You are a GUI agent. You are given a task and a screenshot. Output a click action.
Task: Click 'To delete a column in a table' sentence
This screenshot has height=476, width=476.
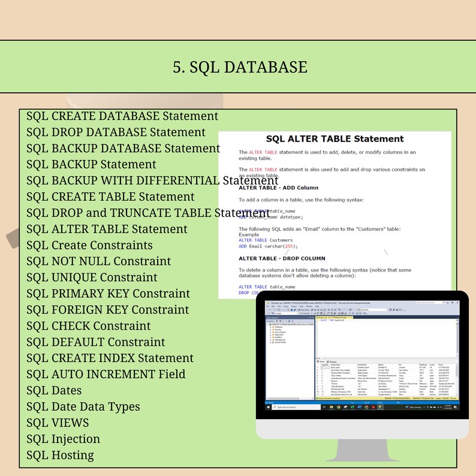click(325, 273)
